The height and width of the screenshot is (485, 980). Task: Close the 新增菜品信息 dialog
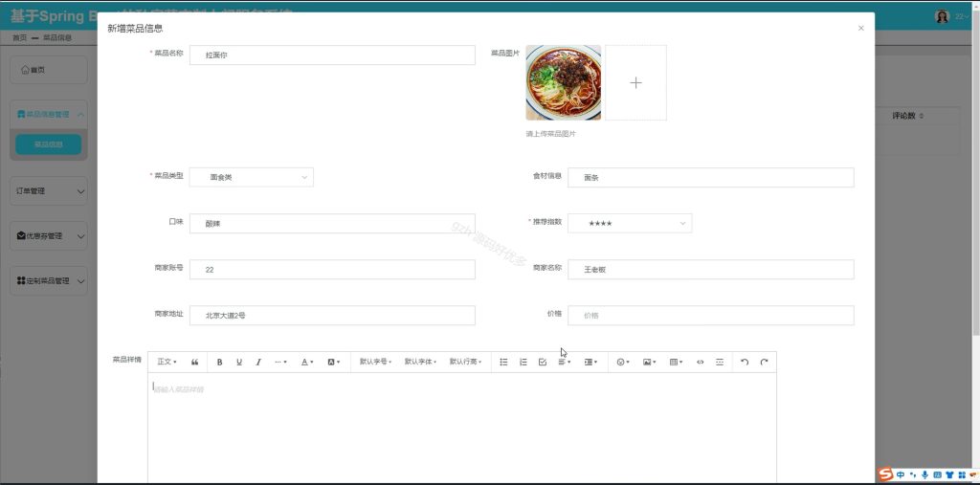860,28
